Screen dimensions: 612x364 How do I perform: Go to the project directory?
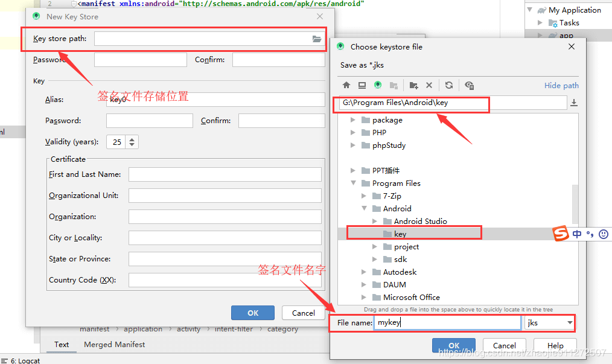pyautogui.click(x=378, y=86)
